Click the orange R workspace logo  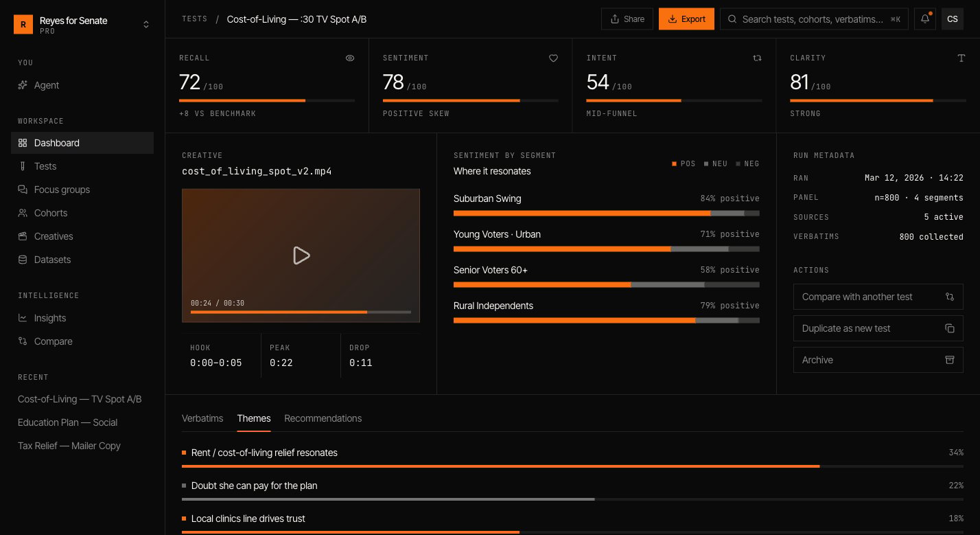coord(23,25)
